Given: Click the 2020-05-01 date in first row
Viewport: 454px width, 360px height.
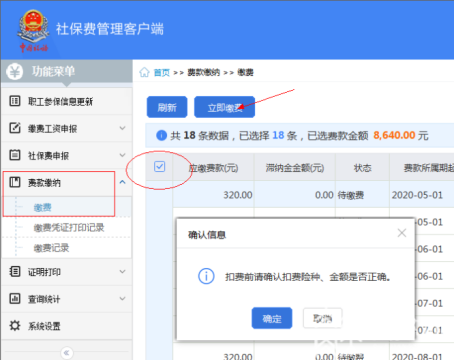Looking at the screenshot, I should coord(417,195).
